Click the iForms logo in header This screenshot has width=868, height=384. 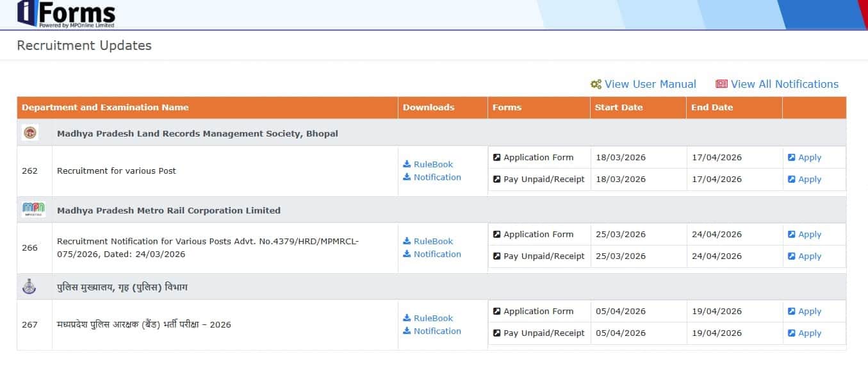pos(67,14)
